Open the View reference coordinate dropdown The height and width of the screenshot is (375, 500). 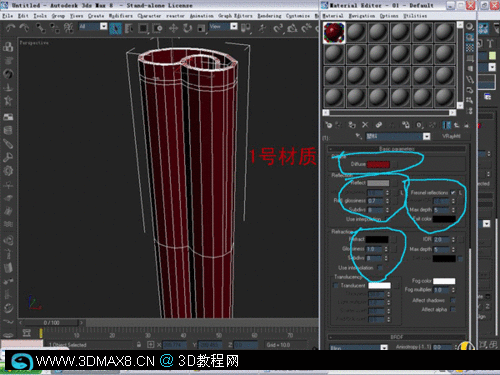point(234,26)
